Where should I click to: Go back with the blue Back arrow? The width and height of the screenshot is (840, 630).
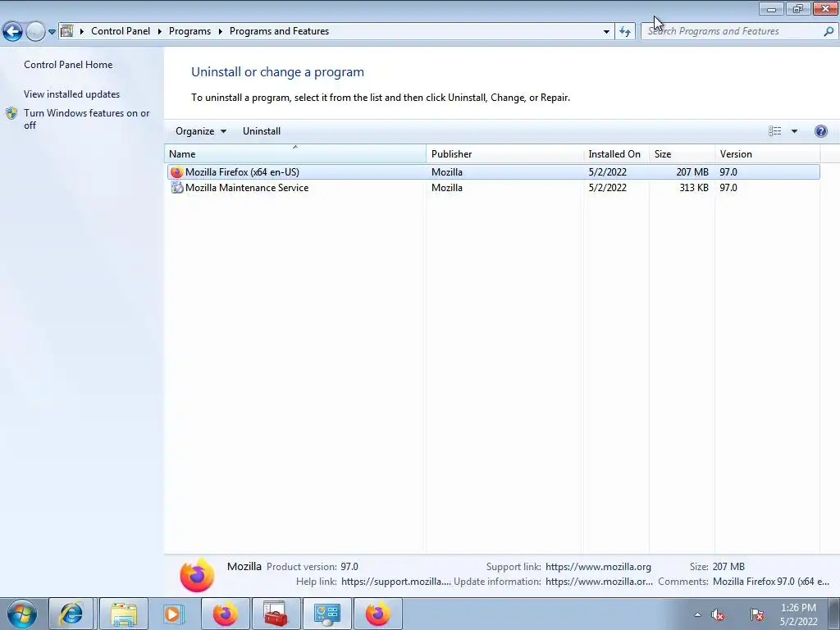(12, 31)
